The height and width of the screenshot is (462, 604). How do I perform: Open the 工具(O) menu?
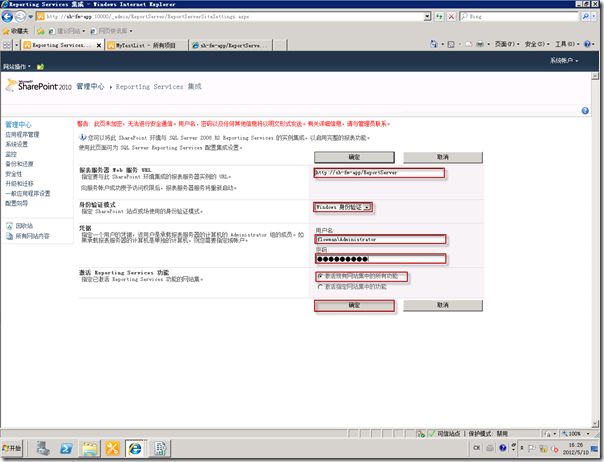tap(567, 44)
